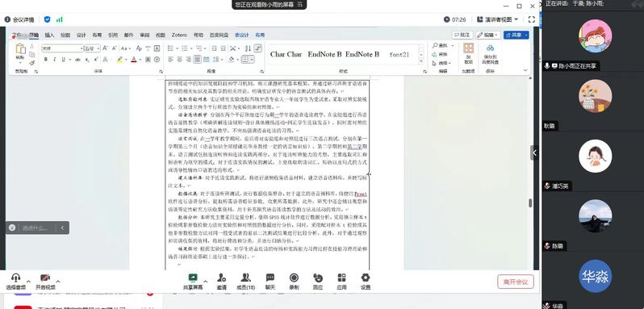Open the 演讲者视图 view dropdown
The height and width of the screenshot is (309, 644).
pyautogui.click(x=497, y=19)
